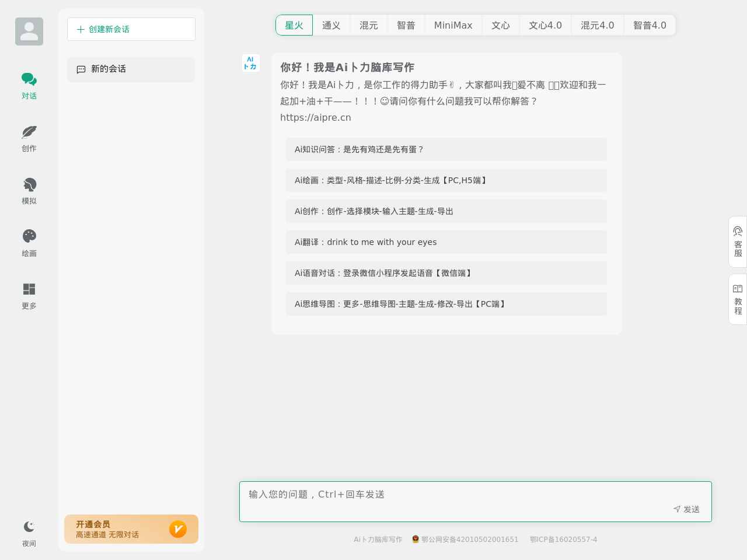Select the 智普4.0 model tab
The height and width of the screenshot is (560, 747).
point(650,25)
